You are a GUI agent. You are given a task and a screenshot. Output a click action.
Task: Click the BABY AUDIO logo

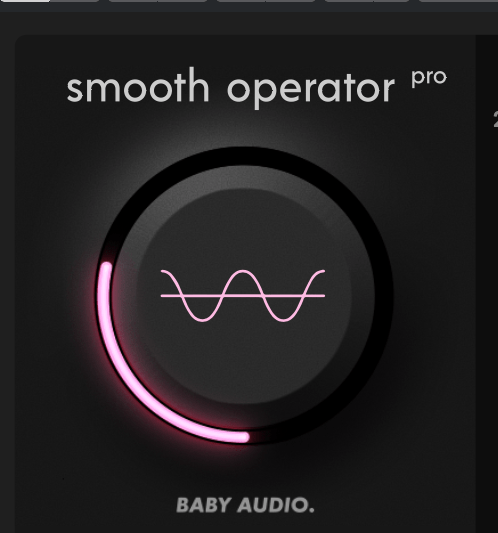click(x=245, y=505)
